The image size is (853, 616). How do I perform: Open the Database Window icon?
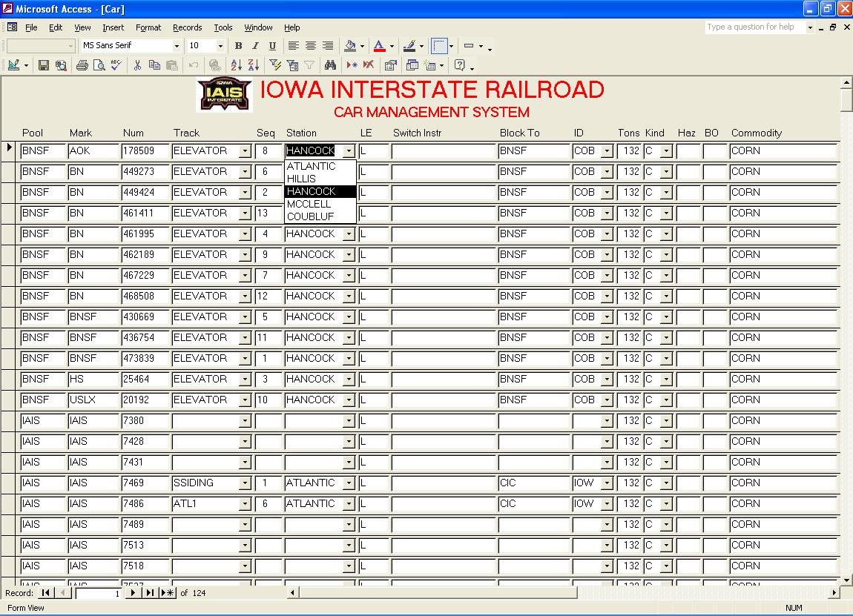(x=412, y=65)
